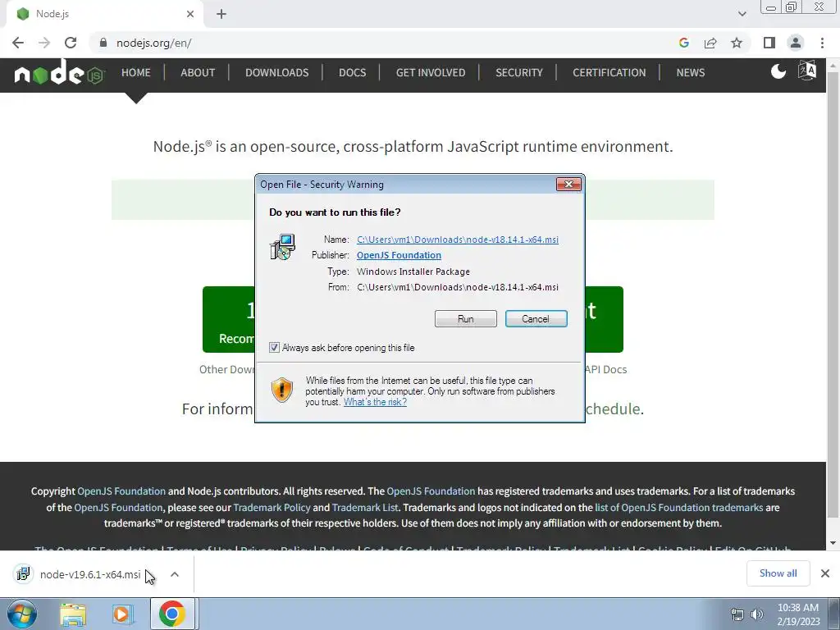Image resolution: width=840 pixels, height=630 pixels.
Task: Click the browser Forward arrow
Action: coord(44,43)
